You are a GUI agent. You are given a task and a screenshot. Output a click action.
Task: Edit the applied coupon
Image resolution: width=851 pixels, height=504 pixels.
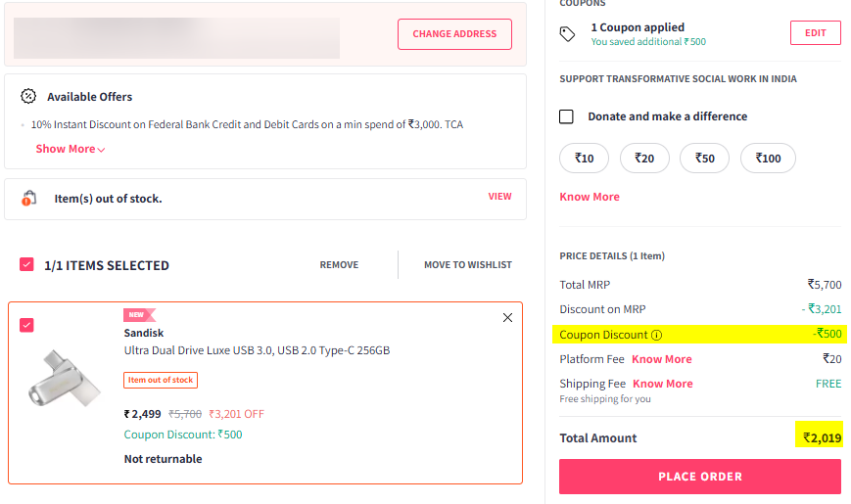coord(815,33)
